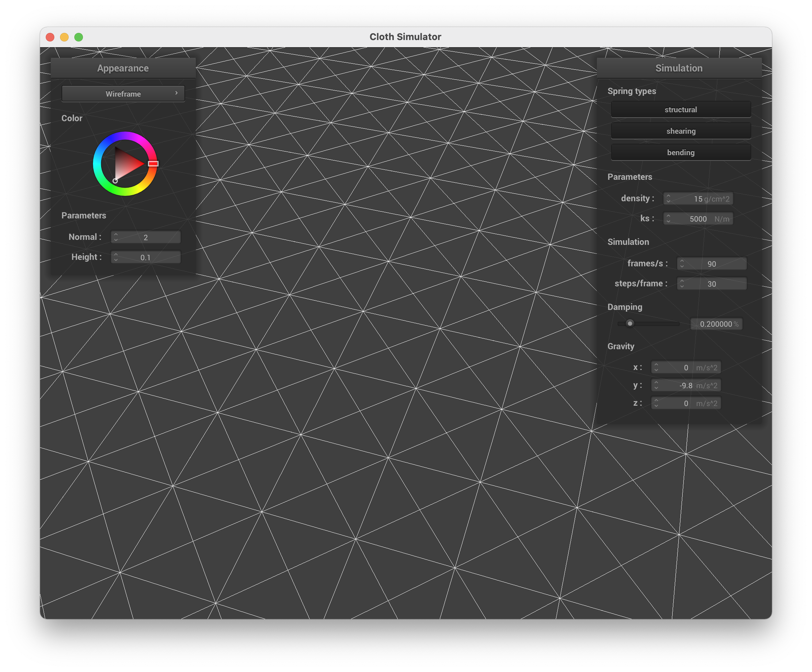The width and height of the screenshot is (812, 672).
Task: Click the Height field stepper arrows
Action: coord(115,257)
